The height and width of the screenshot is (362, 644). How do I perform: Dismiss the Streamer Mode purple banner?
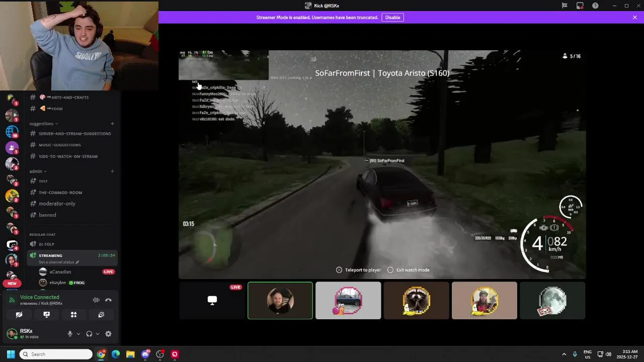(x=635, y=18)
